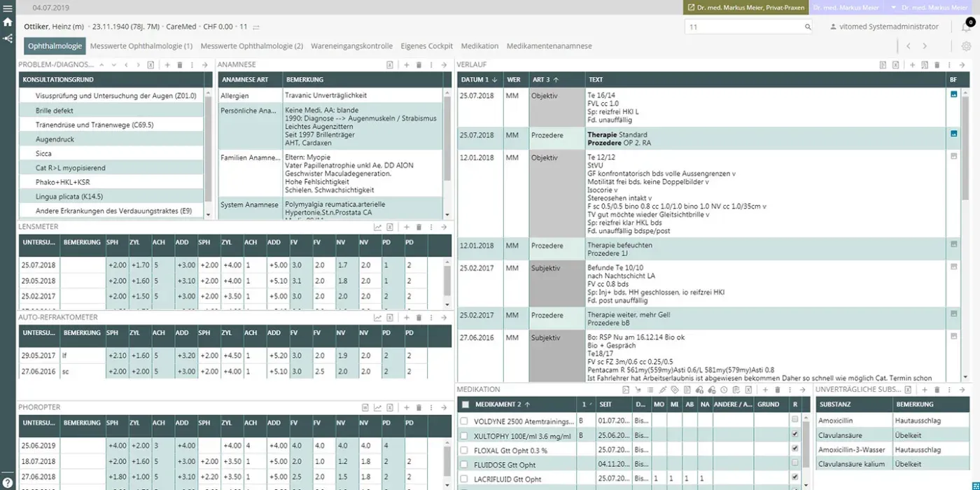This screenshot has height=490, width=980.
Task: Select the VOLDYNE 2500 medication checkbox
Action: (464, 421)
